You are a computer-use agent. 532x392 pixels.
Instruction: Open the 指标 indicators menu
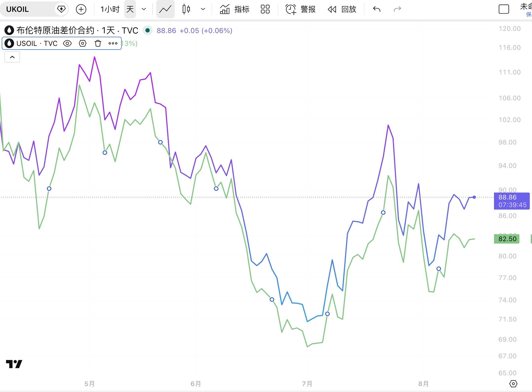234,9
